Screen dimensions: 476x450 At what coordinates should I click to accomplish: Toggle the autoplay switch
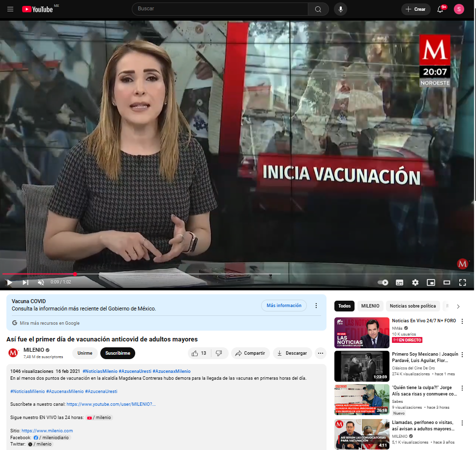click(x=383, y=282)
